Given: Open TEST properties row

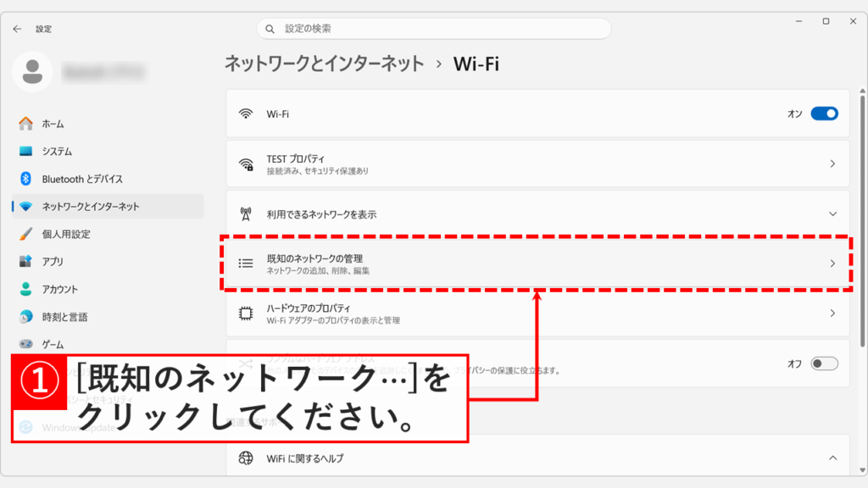Looking at the screenshot, I should pyautogui.click(x=537, y=164).
